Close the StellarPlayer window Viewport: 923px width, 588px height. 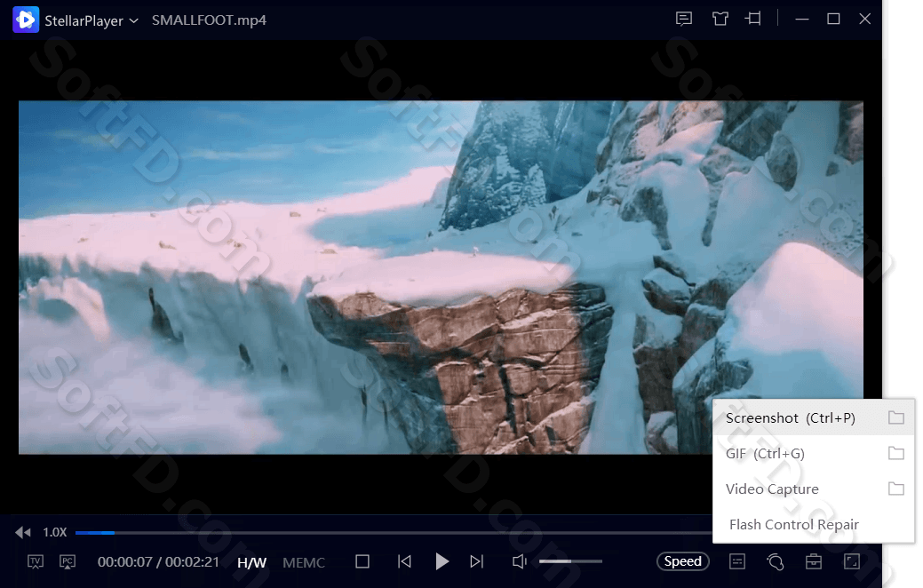click(x=864, y=19)
